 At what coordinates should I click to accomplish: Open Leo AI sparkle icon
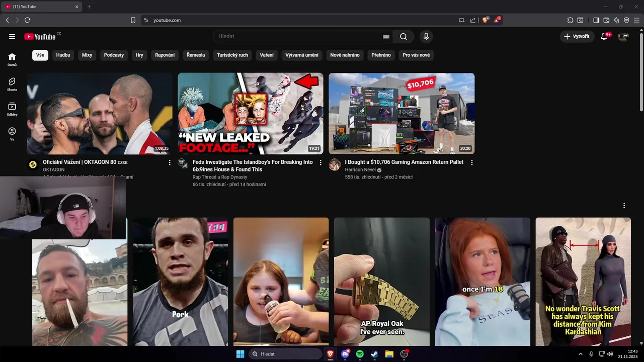point(616,20)
